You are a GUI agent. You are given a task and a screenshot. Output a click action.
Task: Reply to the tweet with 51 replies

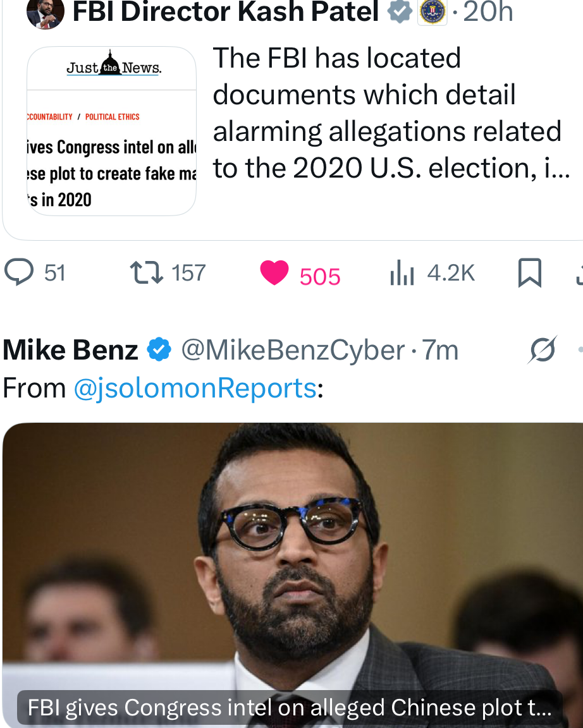pos(19,273)
